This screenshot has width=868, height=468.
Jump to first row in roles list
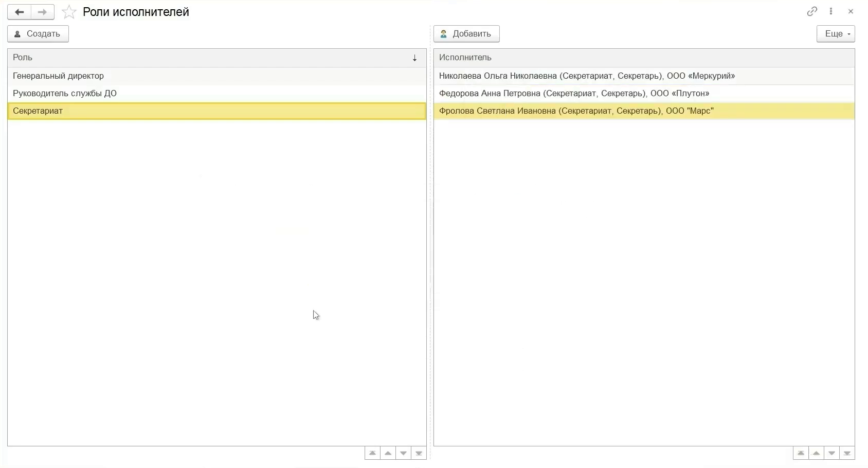click(x=372, y=453)
